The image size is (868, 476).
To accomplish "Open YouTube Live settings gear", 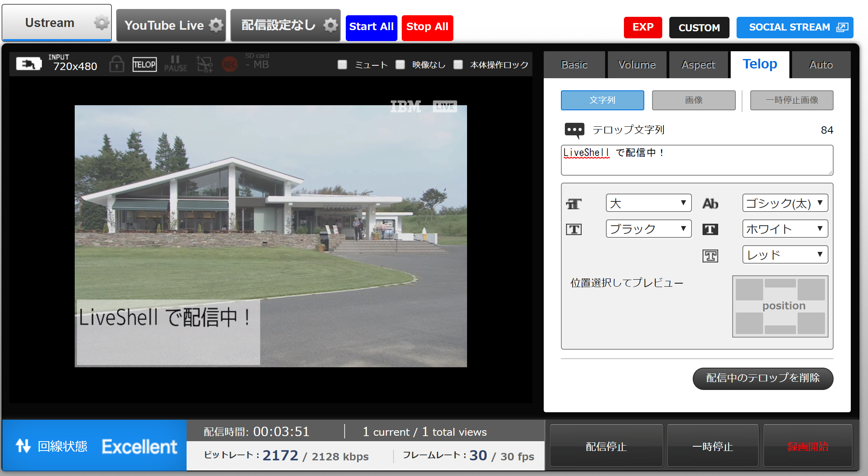I will tap(216, 25).
